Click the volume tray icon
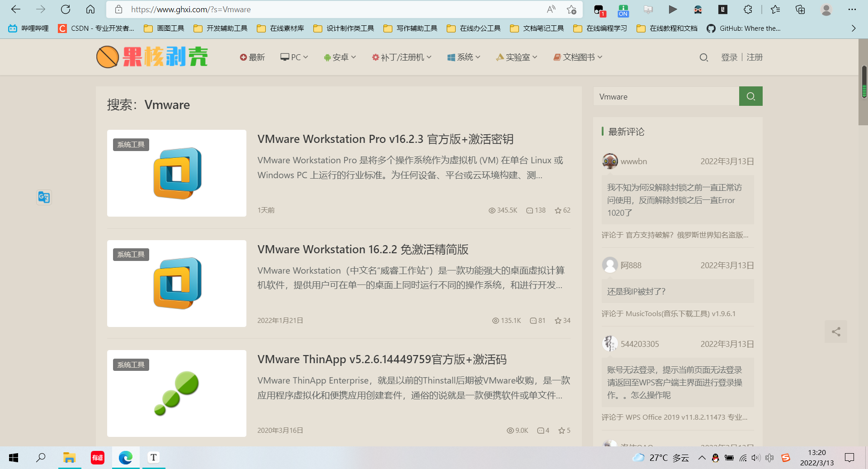Viewport: 868px width, 469px height. [756, 458]
